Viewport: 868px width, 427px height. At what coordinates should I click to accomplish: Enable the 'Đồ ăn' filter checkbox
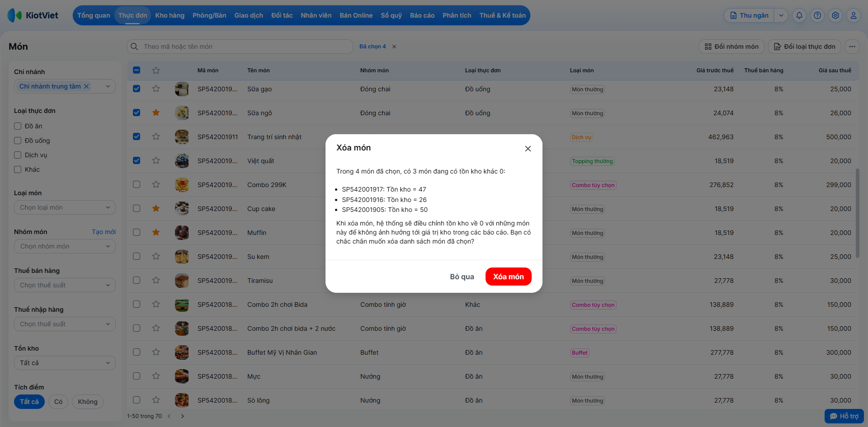tap(18, 126)
